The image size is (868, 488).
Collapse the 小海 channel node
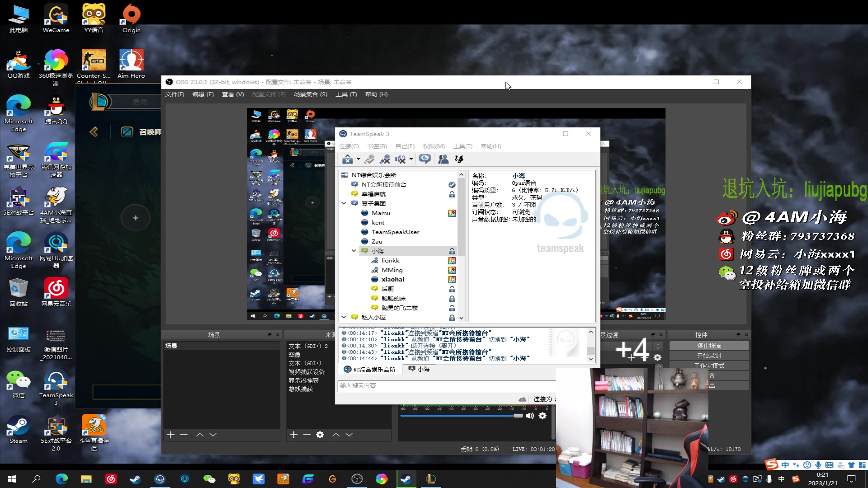point(354,251)
